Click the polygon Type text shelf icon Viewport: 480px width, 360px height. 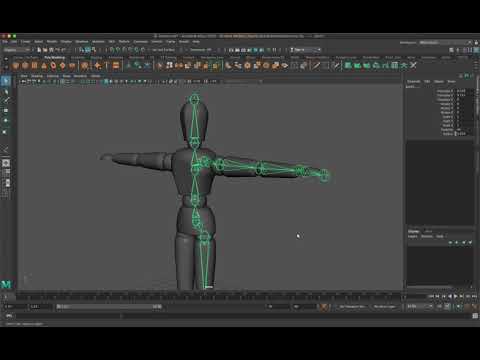(x=107, y=66)
